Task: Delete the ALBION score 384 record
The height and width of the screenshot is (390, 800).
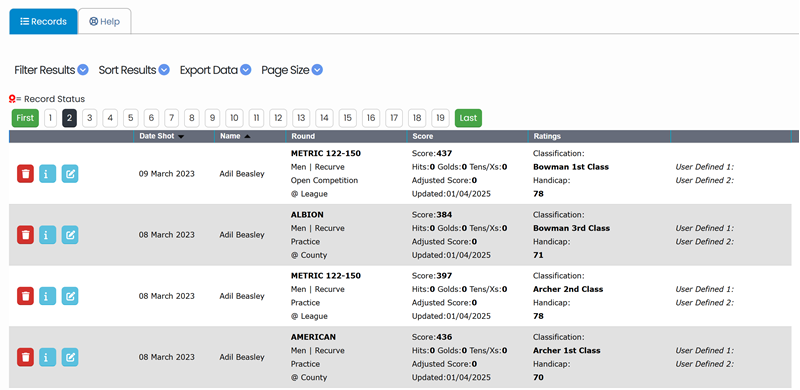Action: pyautogui.click(x=26, y=235)
